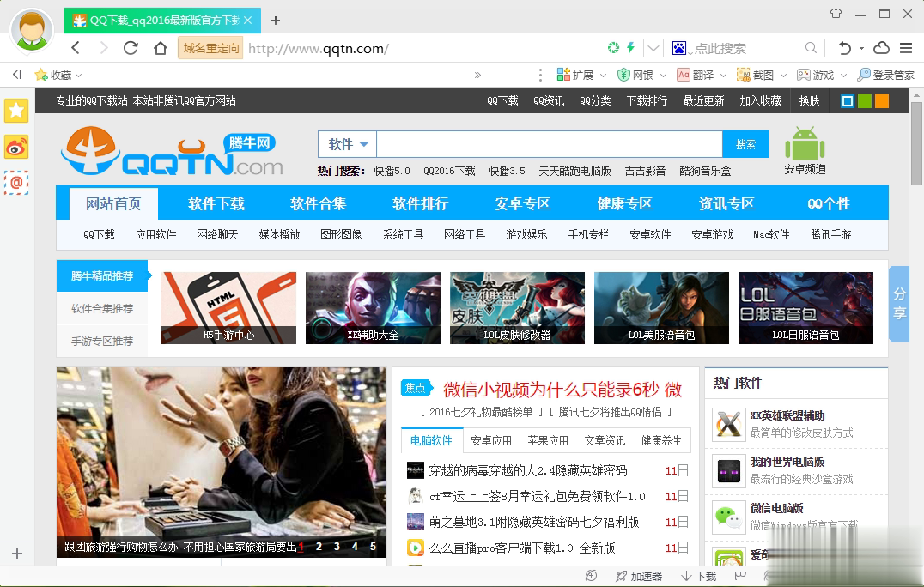Open the skin shirt icon in title bar
924x587 pixels.
click(x=836, y=14)
